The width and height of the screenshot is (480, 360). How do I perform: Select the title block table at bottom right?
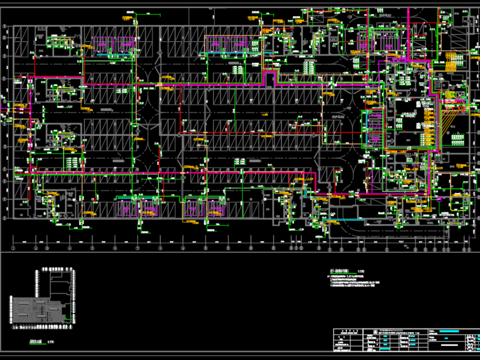pyautogui.click(x=406, y=339)
